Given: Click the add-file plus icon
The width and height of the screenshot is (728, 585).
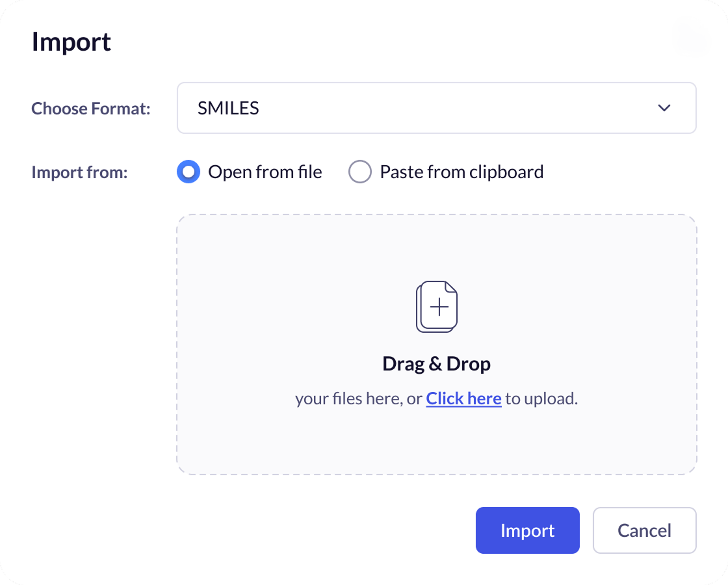Looking at the screenshot, I should [x=440, y=307].
